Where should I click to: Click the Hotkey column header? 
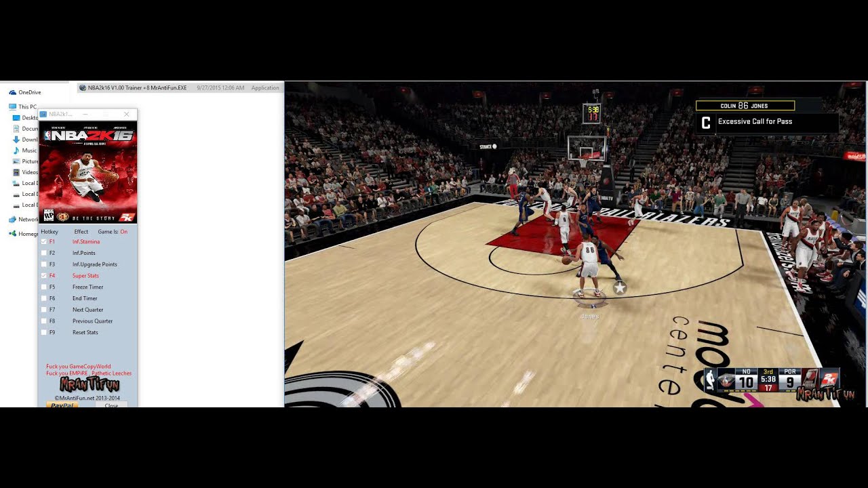(x=50, y=232)
